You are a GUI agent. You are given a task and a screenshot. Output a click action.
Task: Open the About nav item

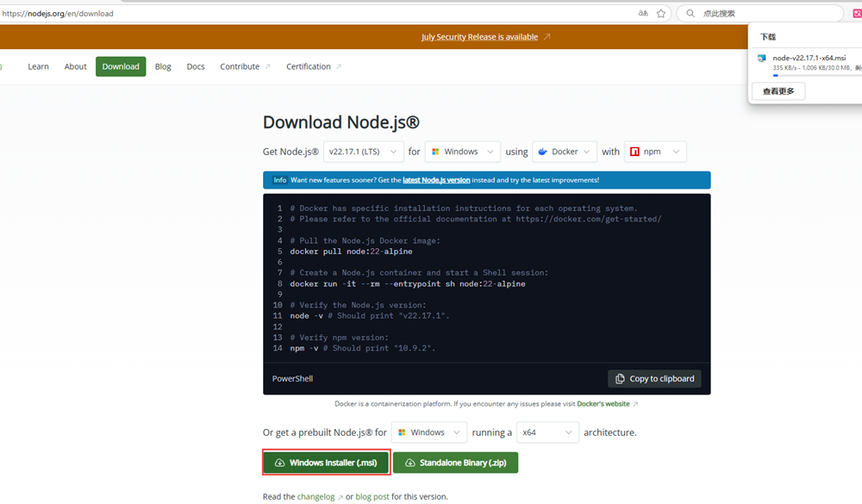(x=75, y=66)
